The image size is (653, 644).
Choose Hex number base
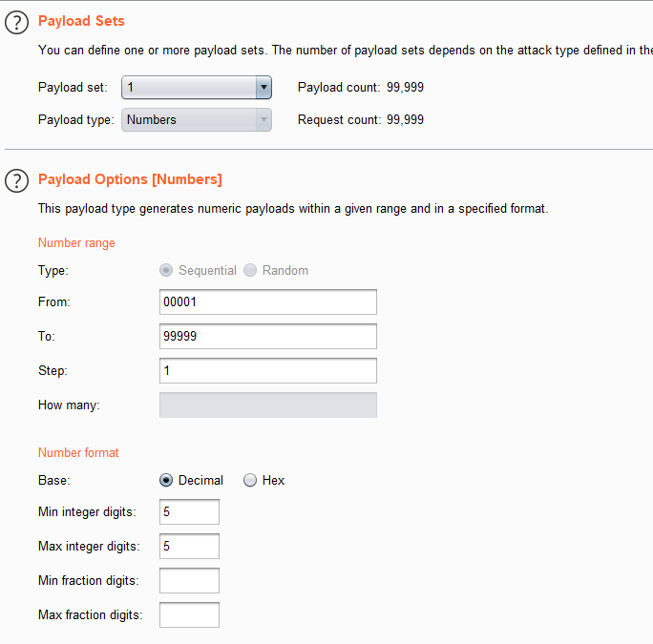pyautogui.click(x=251, y=480)
